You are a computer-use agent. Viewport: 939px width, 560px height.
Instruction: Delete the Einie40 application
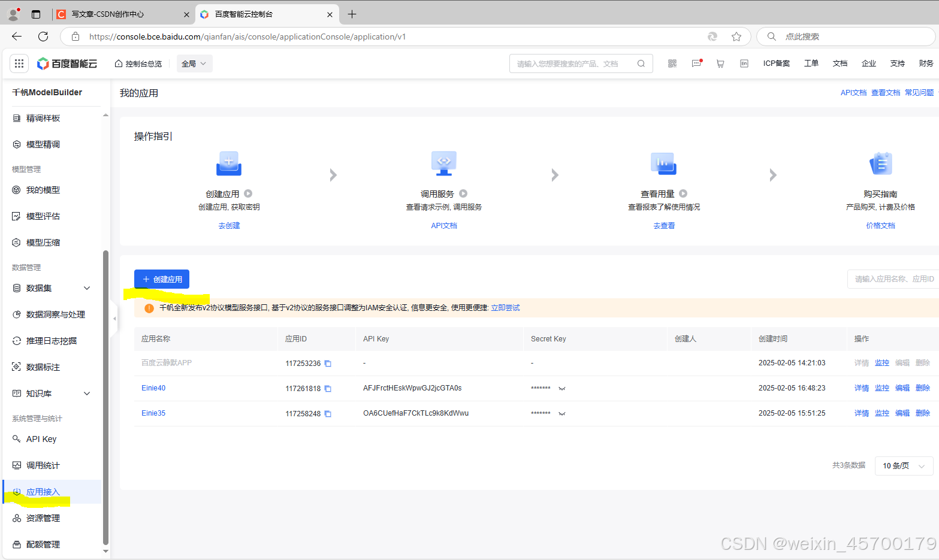(923, 388)
